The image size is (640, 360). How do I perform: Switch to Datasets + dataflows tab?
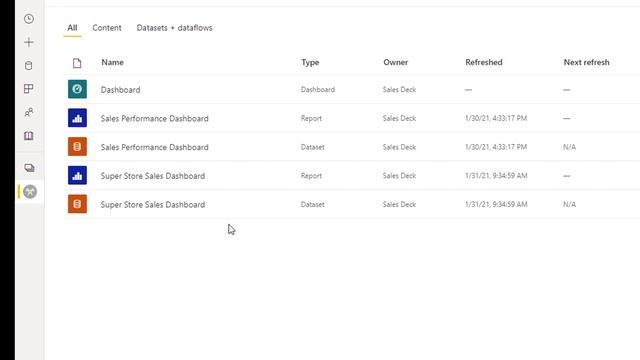(x=174, y=28)
